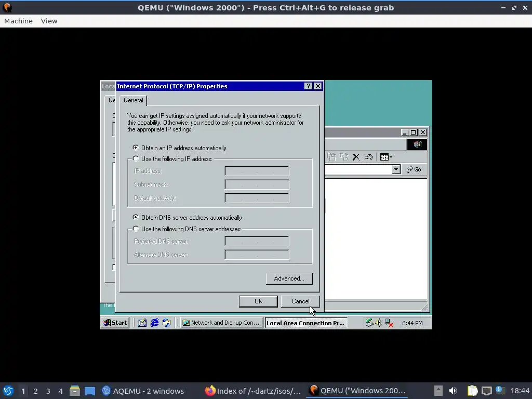Switch to Network and Dial-up Connections taskbar button
Screen dimensions: 532x399
point(221,323)
